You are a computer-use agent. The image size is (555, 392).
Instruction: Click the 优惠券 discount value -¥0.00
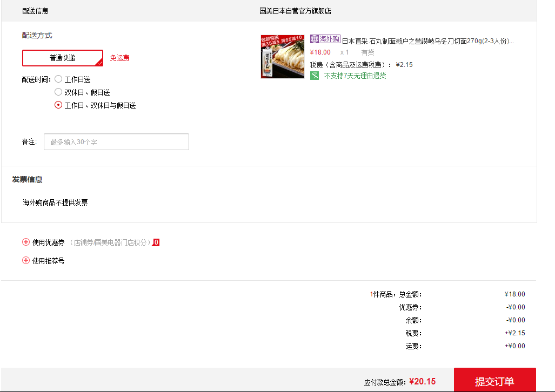[516, 307]
